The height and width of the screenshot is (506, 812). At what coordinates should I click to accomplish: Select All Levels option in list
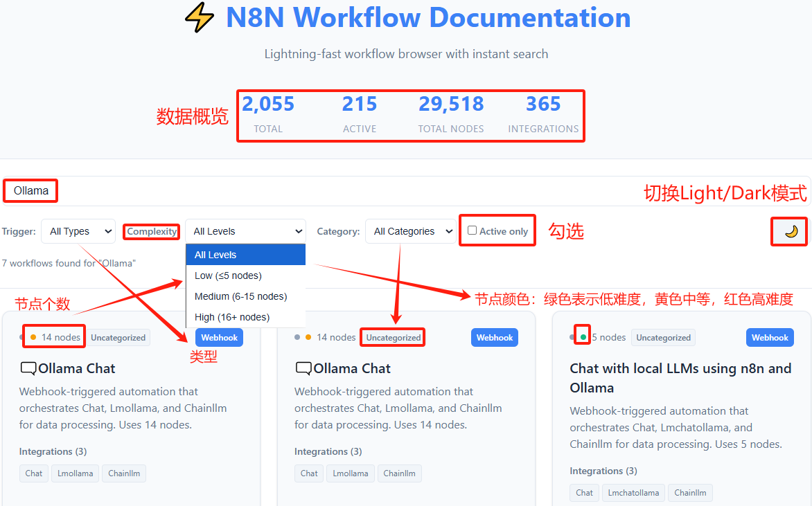(x=245, y=255)
